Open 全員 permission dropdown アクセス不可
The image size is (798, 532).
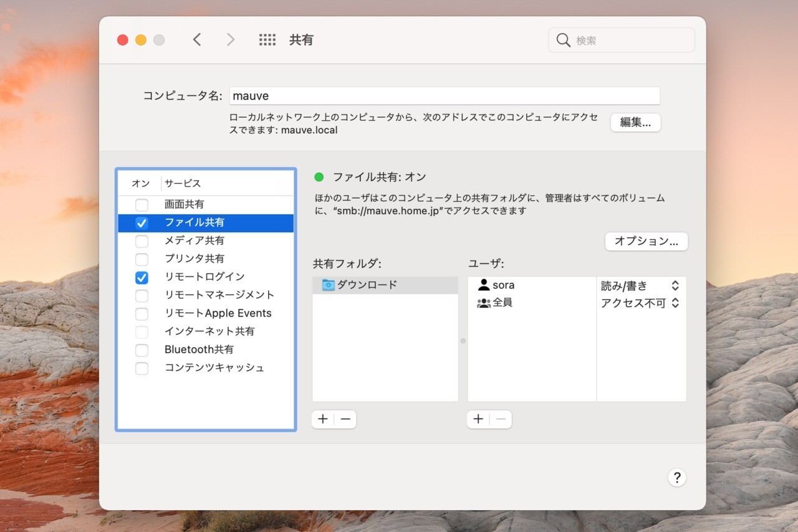[640, 303]
